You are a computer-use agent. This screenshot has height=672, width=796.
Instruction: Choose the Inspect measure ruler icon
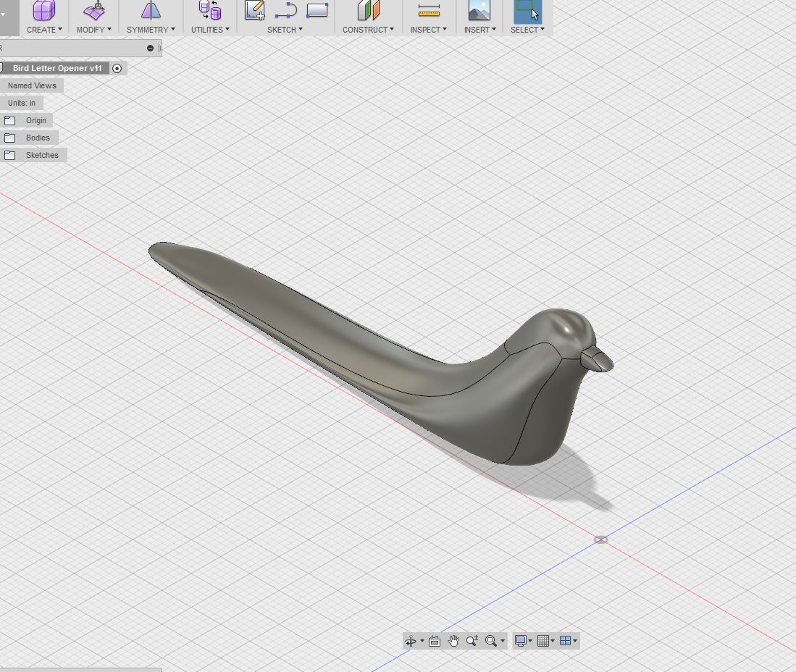click(429, 10)
